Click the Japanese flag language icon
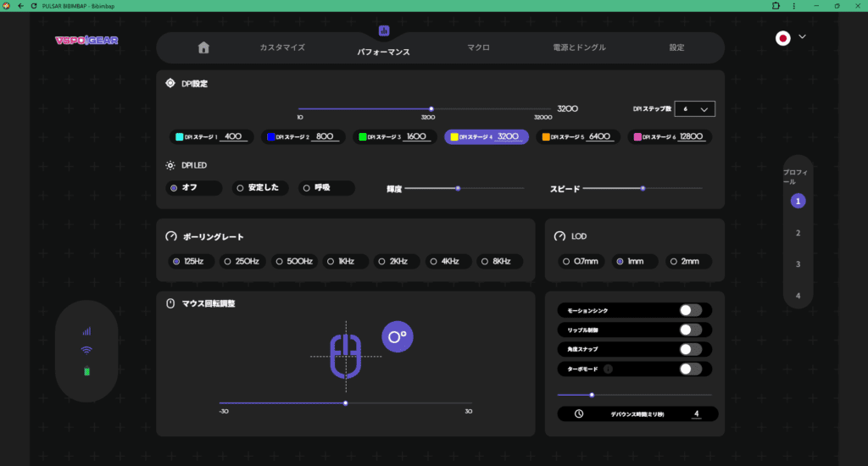868x466 pixels. click(x=783, y=38)
